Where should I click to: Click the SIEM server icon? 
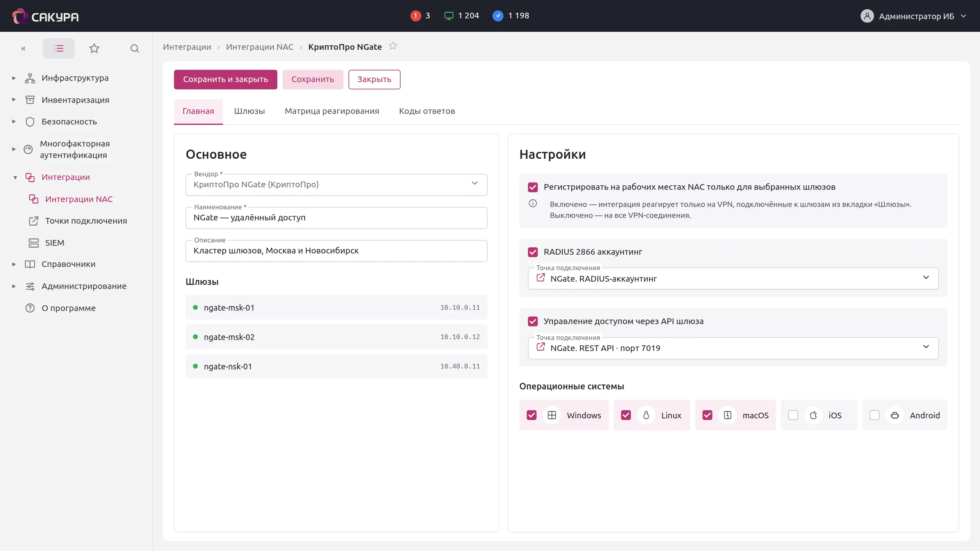tap(33, 243)
